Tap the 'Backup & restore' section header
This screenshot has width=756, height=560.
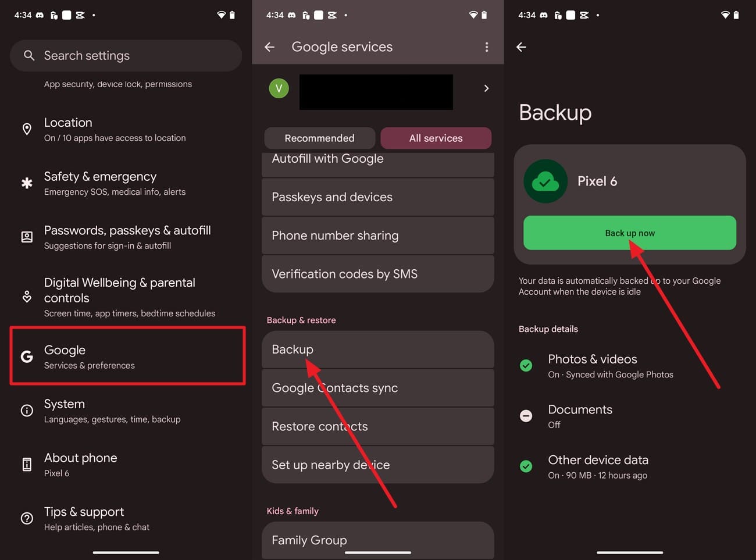click(x=301, y=320)
